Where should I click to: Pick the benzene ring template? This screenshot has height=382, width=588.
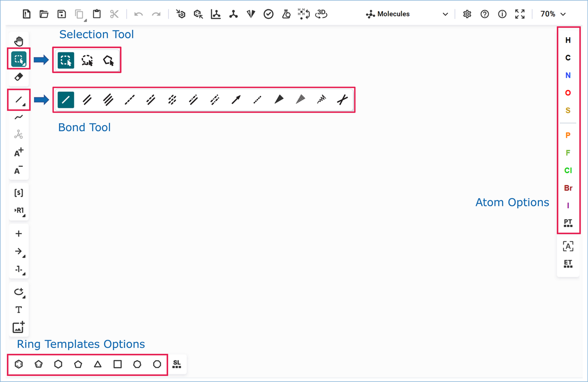click(x=18, y=364)
